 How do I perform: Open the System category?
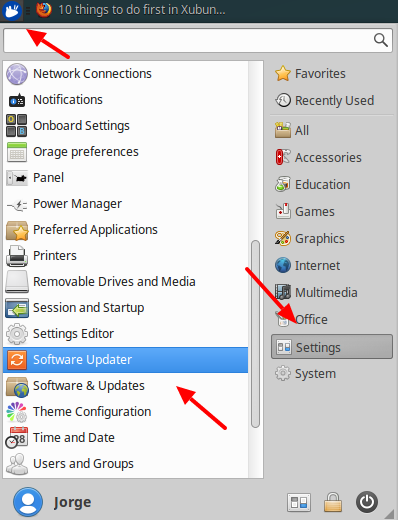[x=305, y=374]
